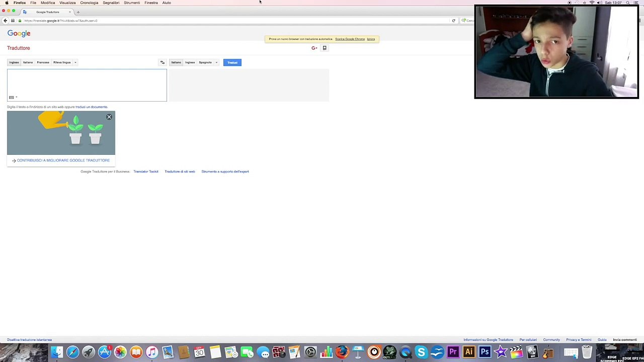The image size is (644, 362).
Task: Open the Firefox application menu
Action: pos(20,3)
